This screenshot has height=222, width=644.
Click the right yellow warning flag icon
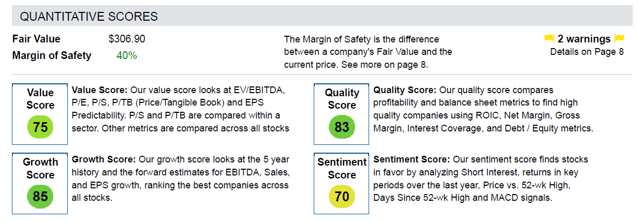click(x=619, y=39)
